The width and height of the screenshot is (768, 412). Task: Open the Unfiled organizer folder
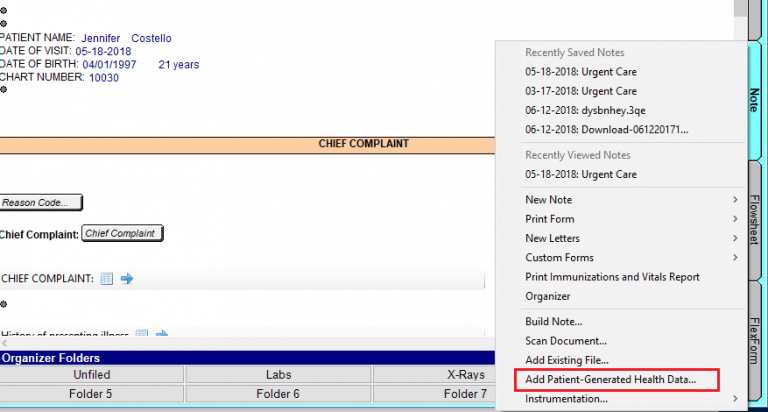(91, 375)
